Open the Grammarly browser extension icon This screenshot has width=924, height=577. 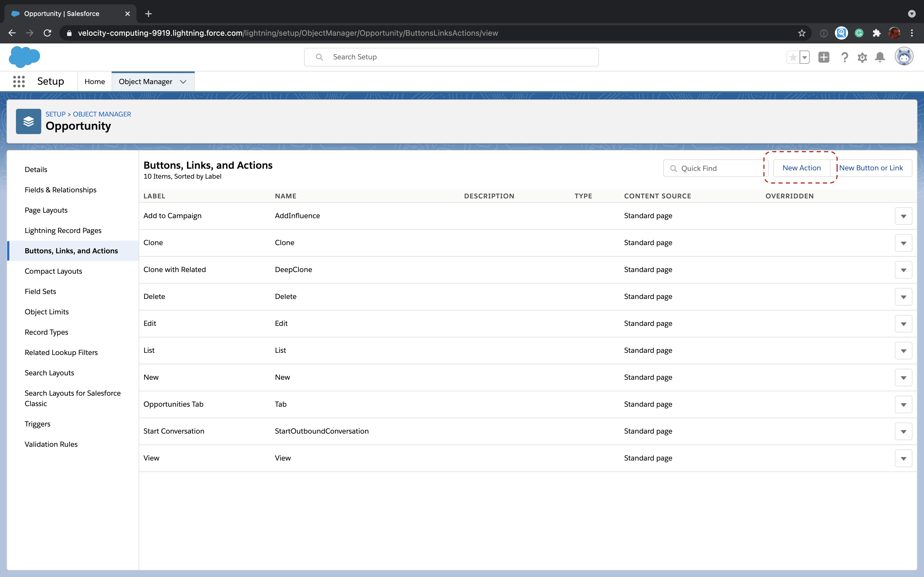(859, 33)
